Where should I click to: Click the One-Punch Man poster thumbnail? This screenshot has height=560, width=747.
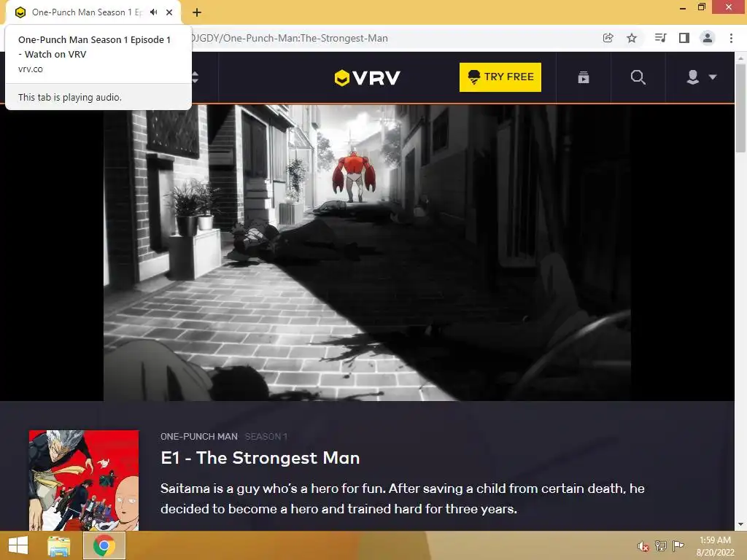click(84, 481)
